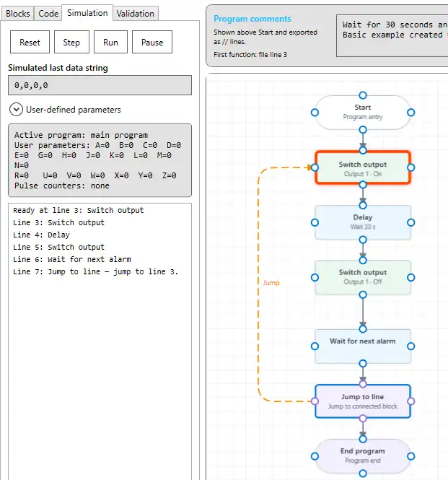Select the Wait for next alarm block
This screenshot has height=480, width=448.
click(363, 346)
